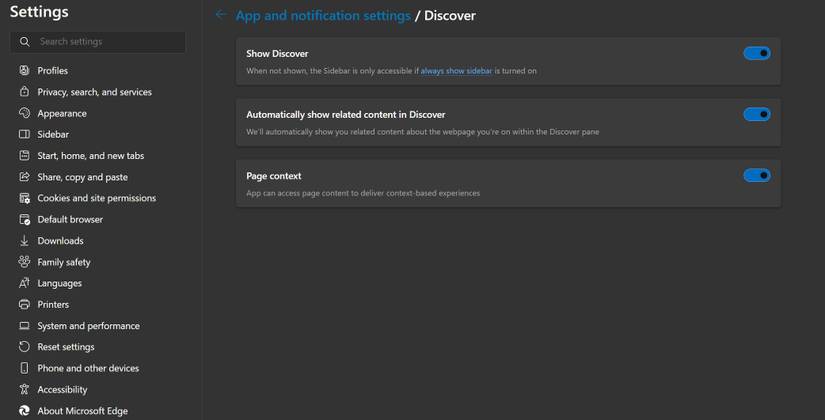Image resolution: width=825 pixels, height=420 pixels.
Task: Click the About Microsoft Edge logo icon
Action: point(24,411)
